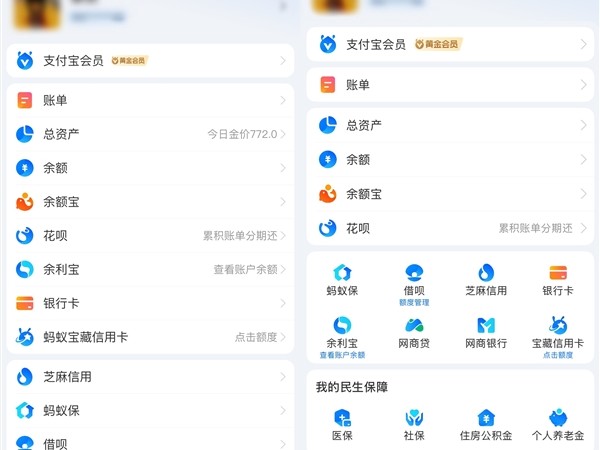Tap 社保 social security icon

coord(414,418)
